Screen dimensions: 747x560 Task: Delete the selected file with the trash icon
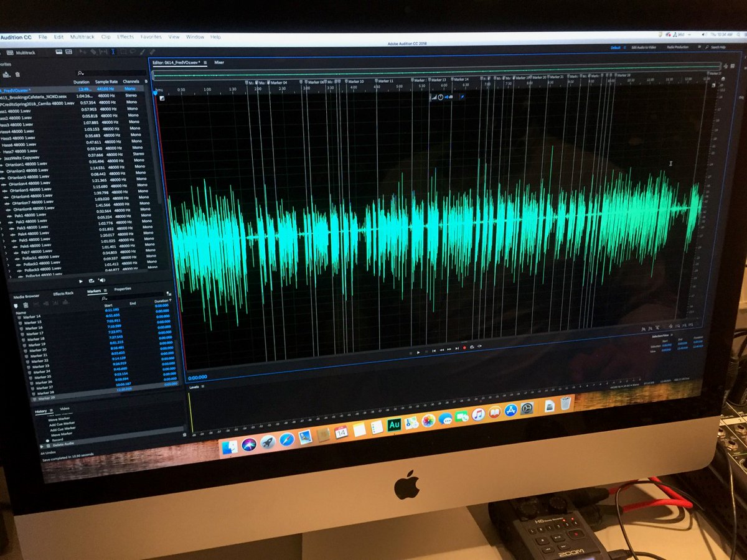point(17,75)
